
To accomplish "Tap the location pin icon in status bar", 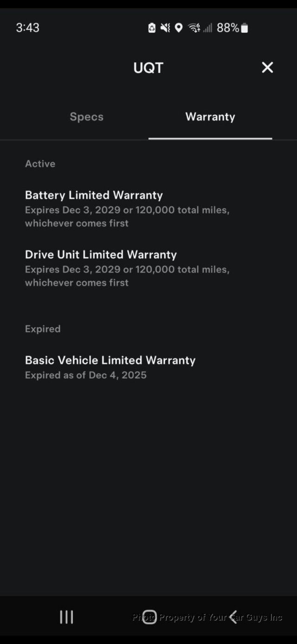I will pyautogui.click(x=179, y=28).
